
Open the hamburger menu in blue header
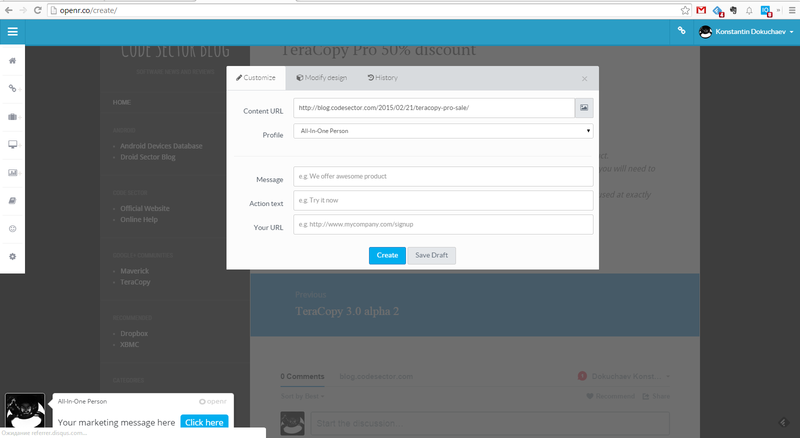[13, 32]
